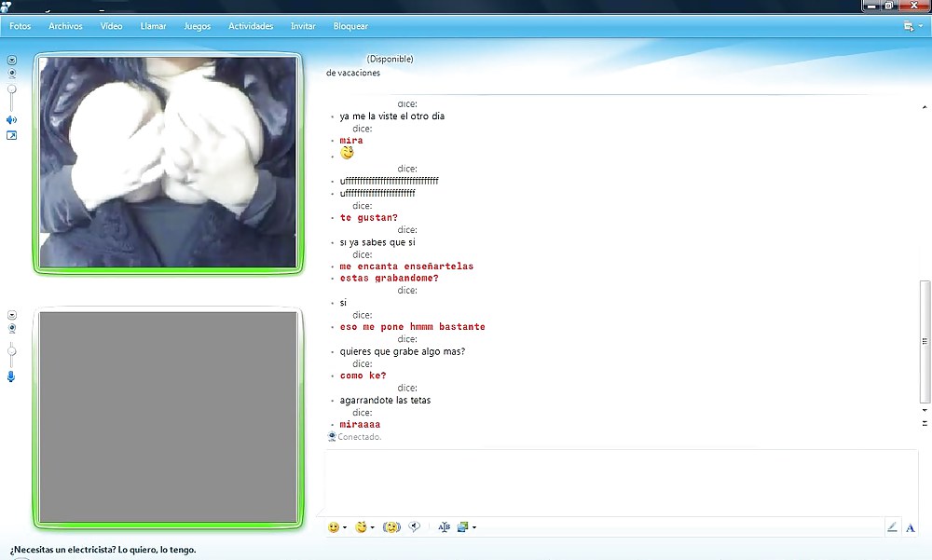932x560 pixels.
Task: Open the Fotos menu
Action: (20, 26)
